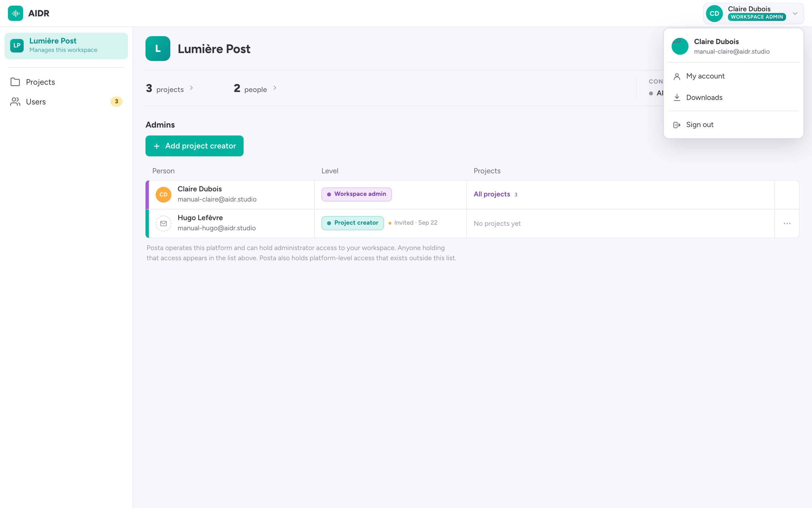Open Projects via the folder icon
Screen dimensions: 812x508
pos(15,82)
